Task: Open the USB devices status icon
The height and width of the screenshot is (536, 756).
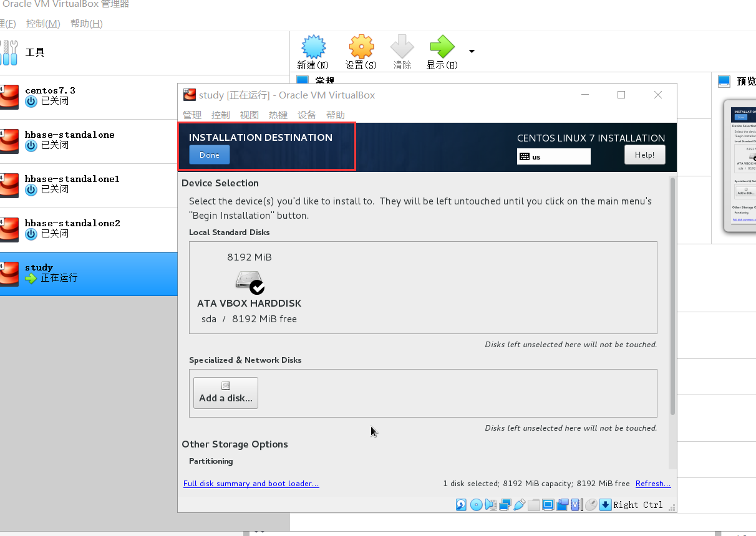Action: click(x=520, y=505)
